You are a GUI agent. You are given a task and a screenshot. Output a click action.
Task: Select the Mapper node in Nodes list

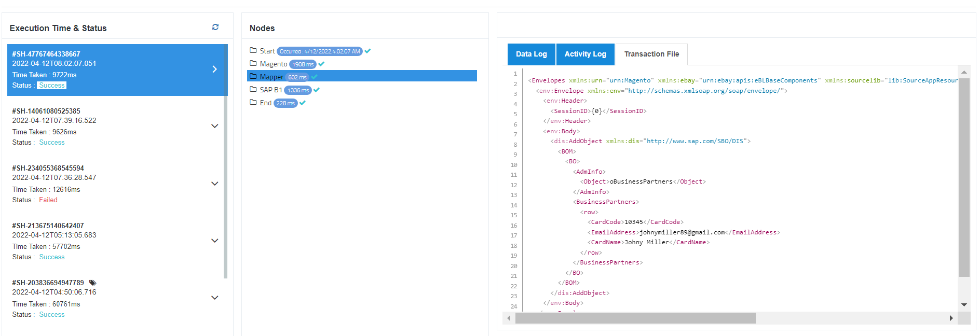click(x=271, y=77)
